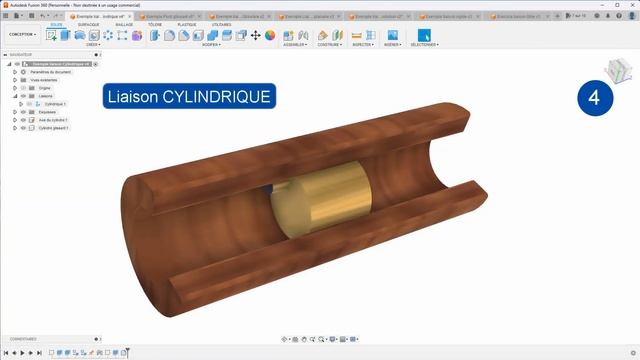This screenshot has height=360, width=640.
Task: Expand Paramètres du document node
Action: 15,72
